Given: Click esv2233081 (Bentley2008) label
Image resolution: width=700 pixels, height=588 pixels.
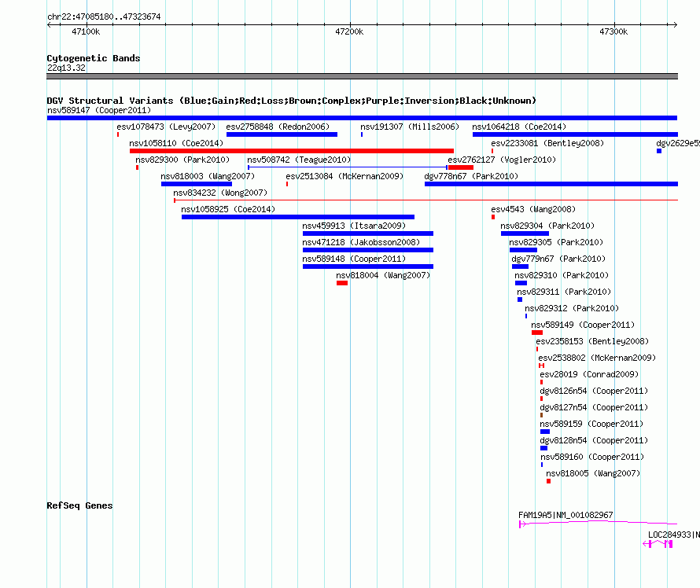Looking at the screenshot, I should tap(547, 143).
